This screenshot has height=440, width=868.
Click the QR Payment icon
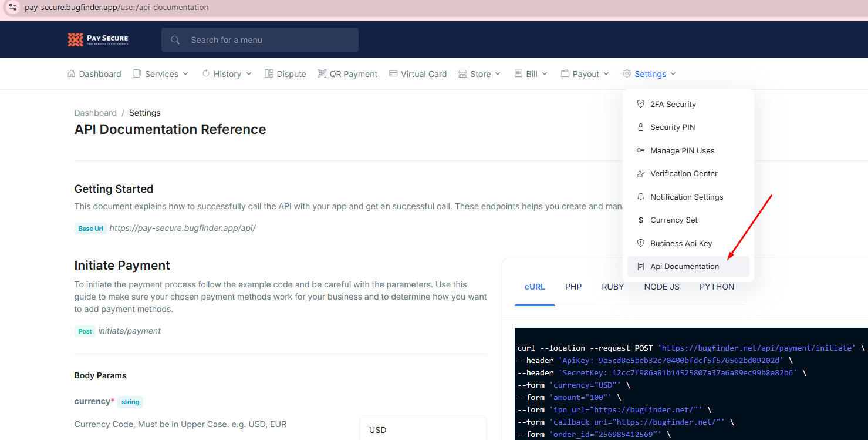click(x=322, y=73)
